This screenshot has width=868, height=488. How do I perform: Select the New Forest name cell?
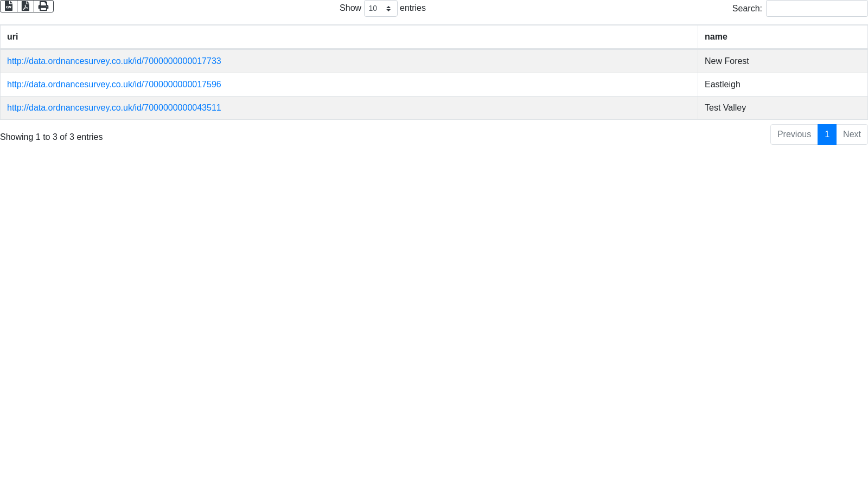pos(726,61)
